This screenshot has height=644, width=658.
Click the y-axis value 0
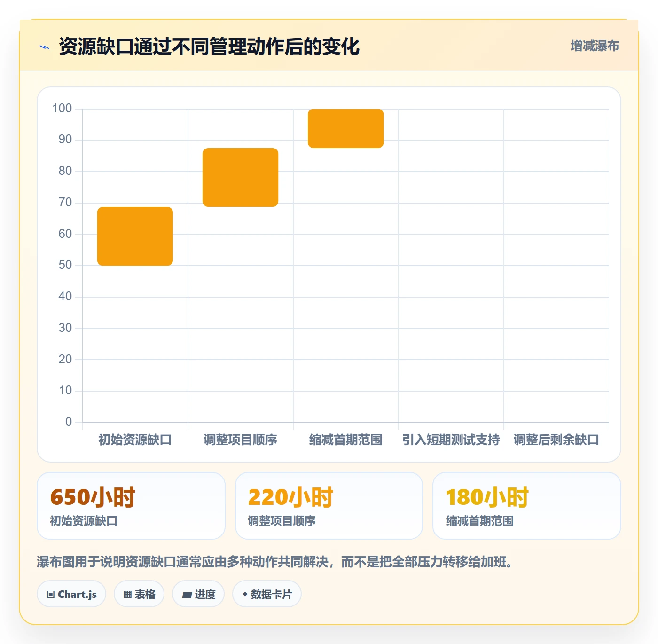click(69, 422)
